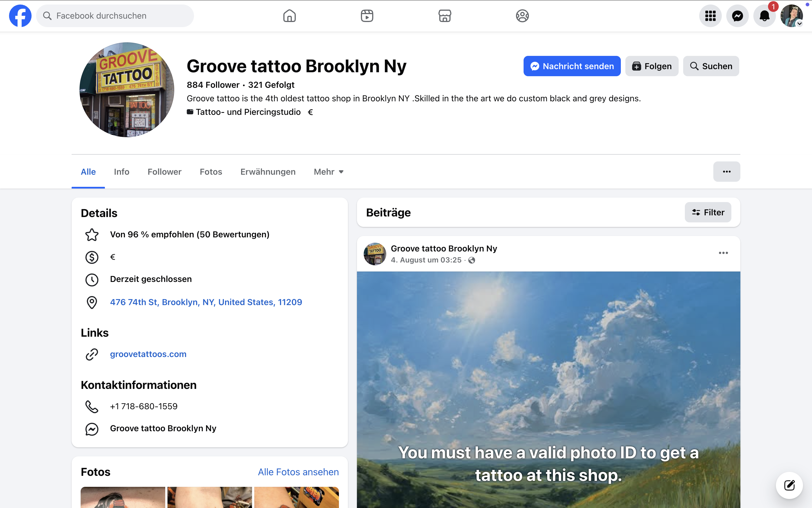
Task: Open Messenger from the top bar
Action: pyautogui.click(x=738, y=16)
